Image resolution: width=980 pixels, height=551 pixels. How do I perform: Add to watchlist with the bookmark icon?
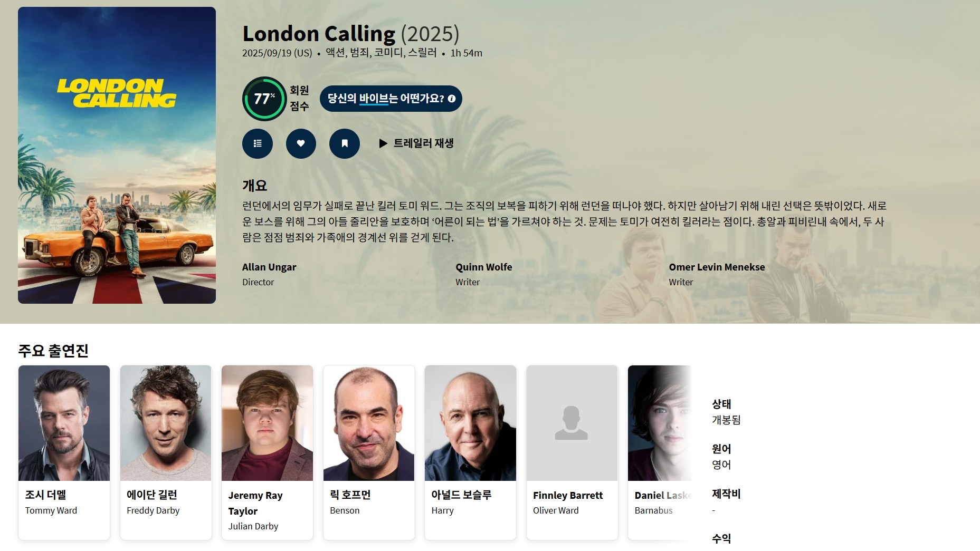345,143
